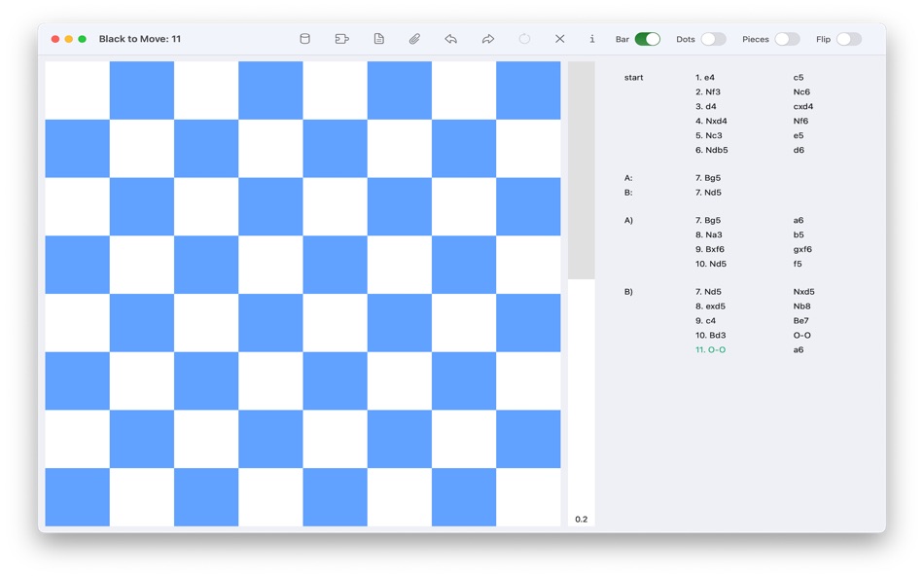Select the start entry in the move list
The width and height of the screenshot is (924, 578).
tap(634, 77)
